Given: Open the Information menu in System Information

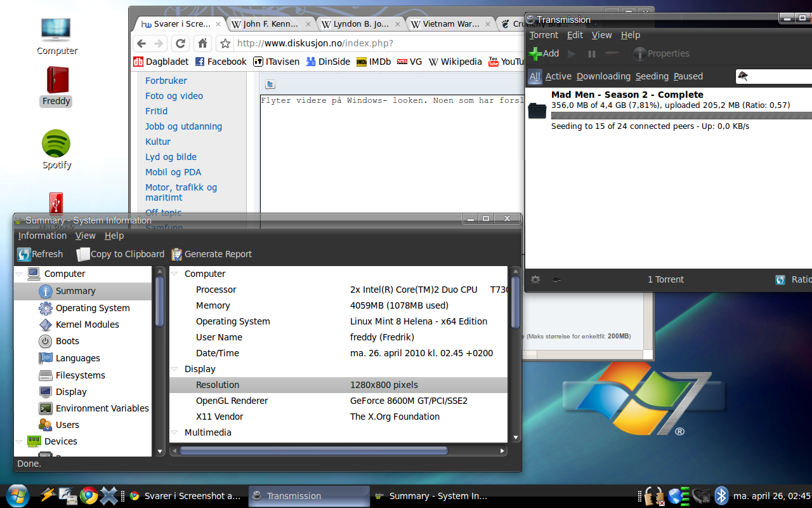Looking at the screenshot, I should [x=43, y=236].
